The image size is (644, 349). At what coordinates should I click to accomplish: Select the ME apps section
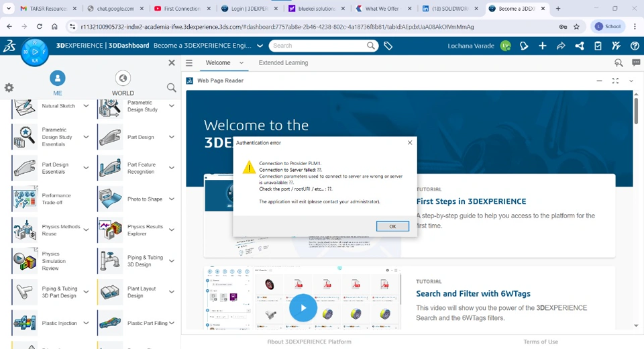point(58,83)
